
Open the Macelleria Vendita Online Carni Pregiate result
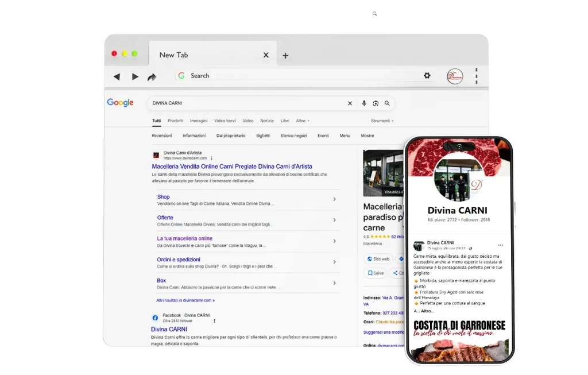(x=232, y=167)
